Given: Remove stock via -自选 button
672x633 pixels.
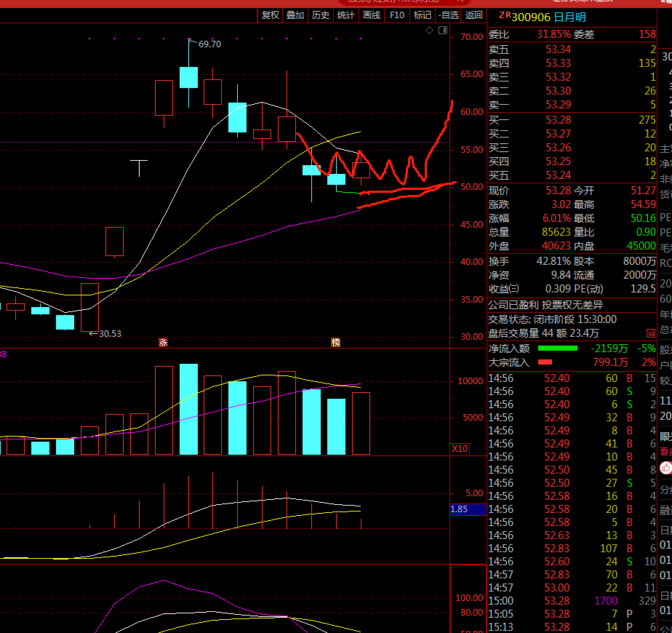Looking at the screenshot, I should point(448,15).
